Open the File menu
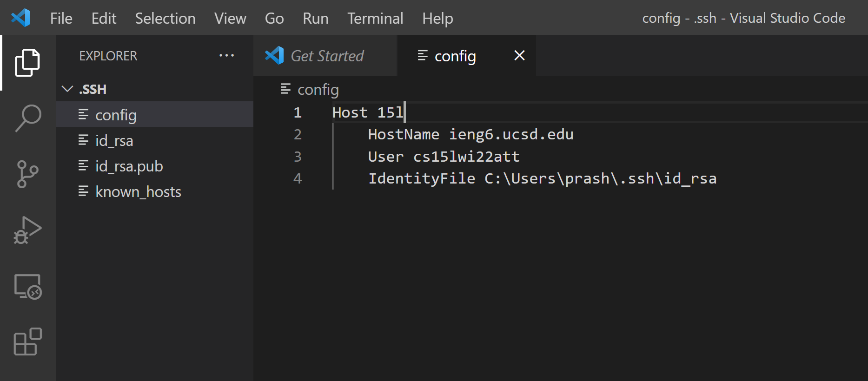 point(61,18)
